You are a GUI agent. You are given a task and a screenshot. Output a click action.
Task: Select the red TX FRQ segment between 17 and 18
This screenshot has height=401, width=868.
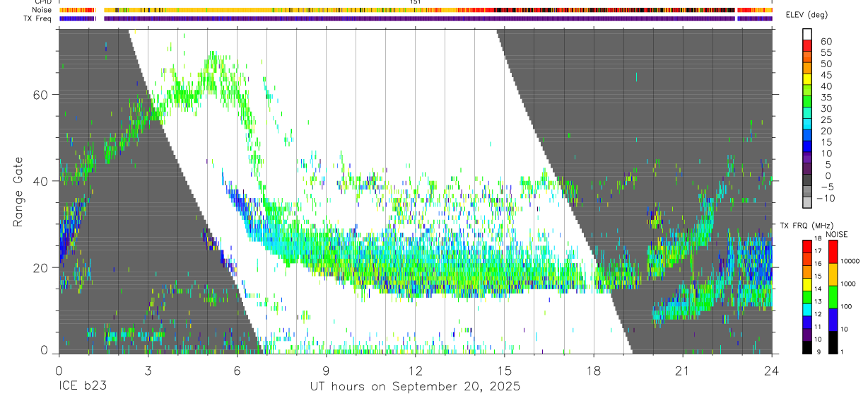pyautogui.click(x=807, y=246)
